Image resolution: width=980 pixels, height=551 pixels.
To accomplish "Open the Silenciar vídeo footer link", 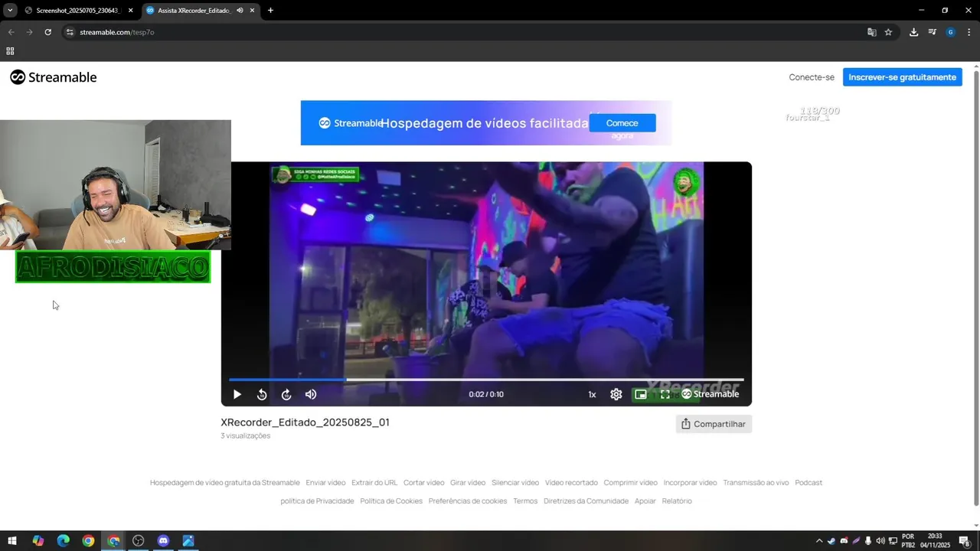I will (x=515, y=483).
